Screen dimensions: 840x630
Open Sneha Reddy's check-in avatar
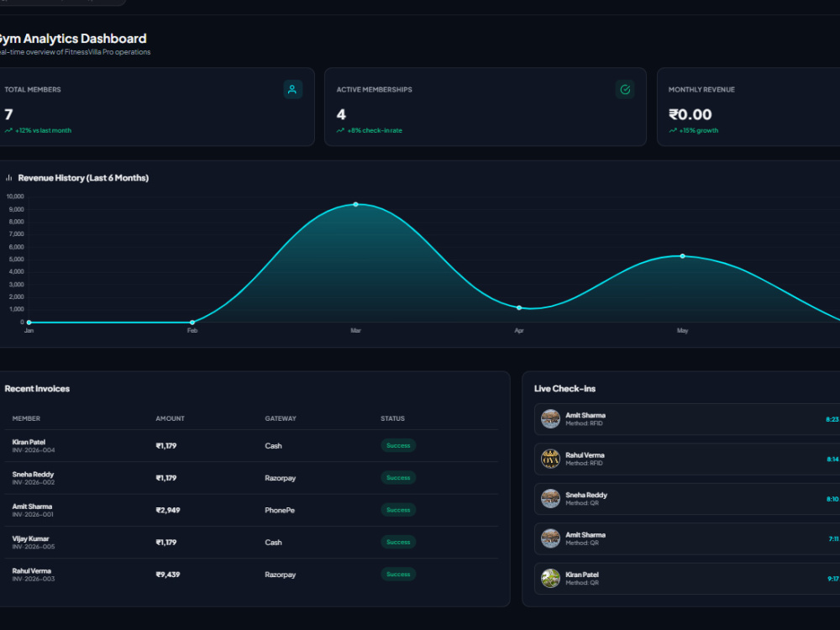(x=550, y=499)
